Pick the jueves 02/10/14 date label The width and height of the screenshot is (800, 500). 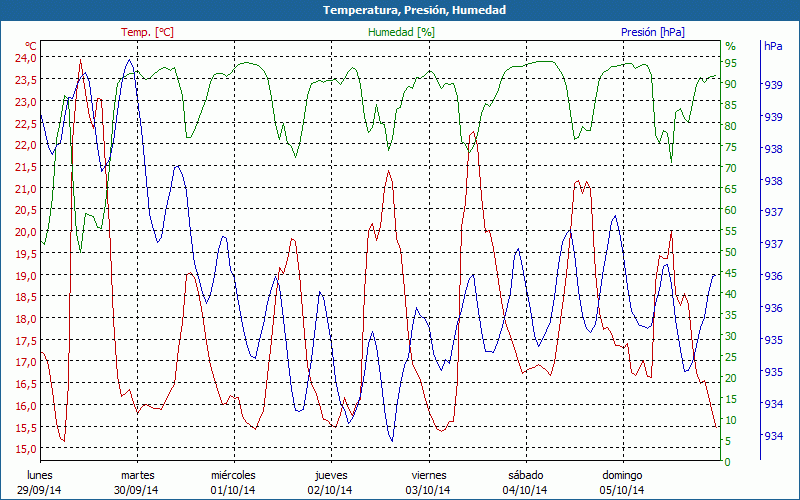(x=331, y=482)
